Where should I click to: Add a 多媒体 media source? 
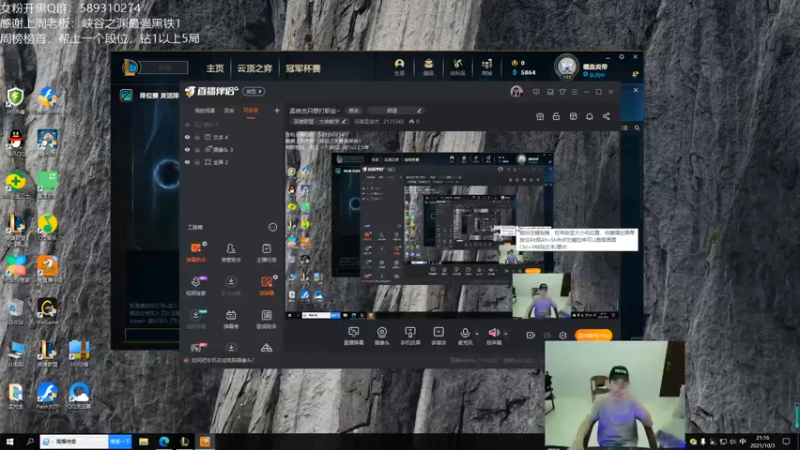(x=438, y=336)
